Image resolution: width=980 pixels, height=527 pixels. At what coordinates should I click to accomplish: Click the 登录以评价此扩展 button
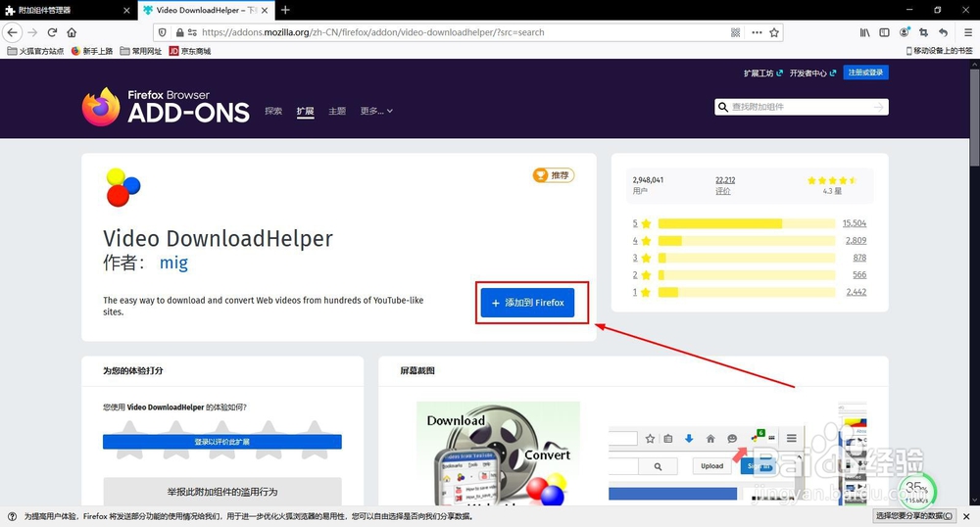coord(221,442)
